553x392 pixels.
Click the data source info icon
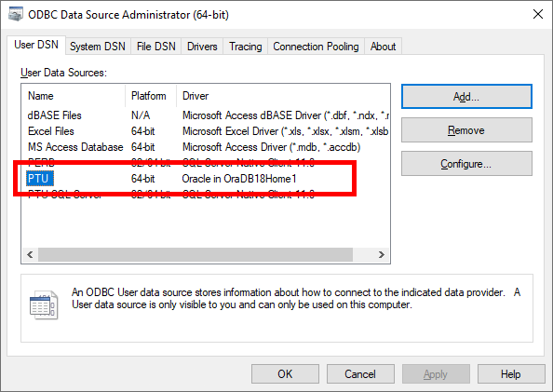(44, 304)
